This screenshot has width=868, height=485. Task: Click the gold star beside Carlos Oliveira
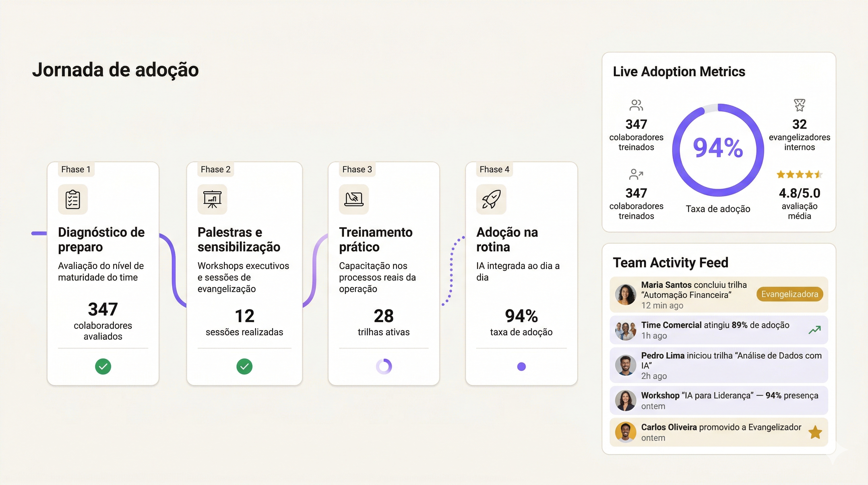pyautogui.click(x=815, y=432)
